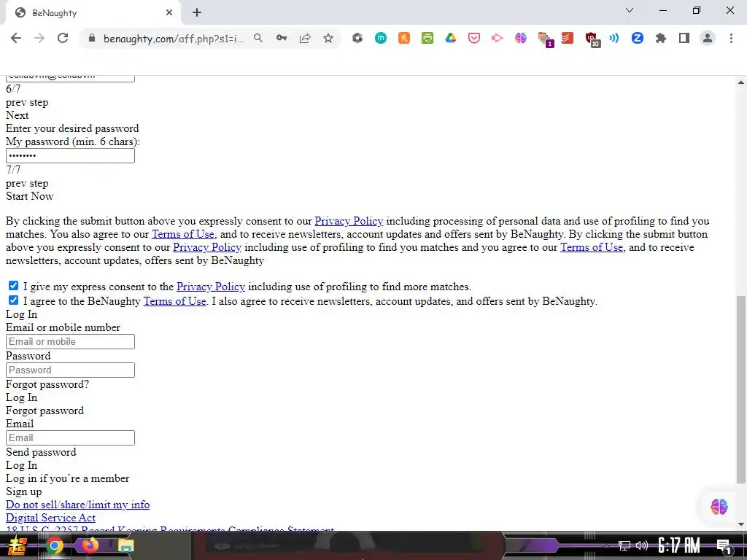The width and height of the screenshot is (747, 560).
Task: Focus the forgot-password Email input field
Action: click(x=70, y=437)
